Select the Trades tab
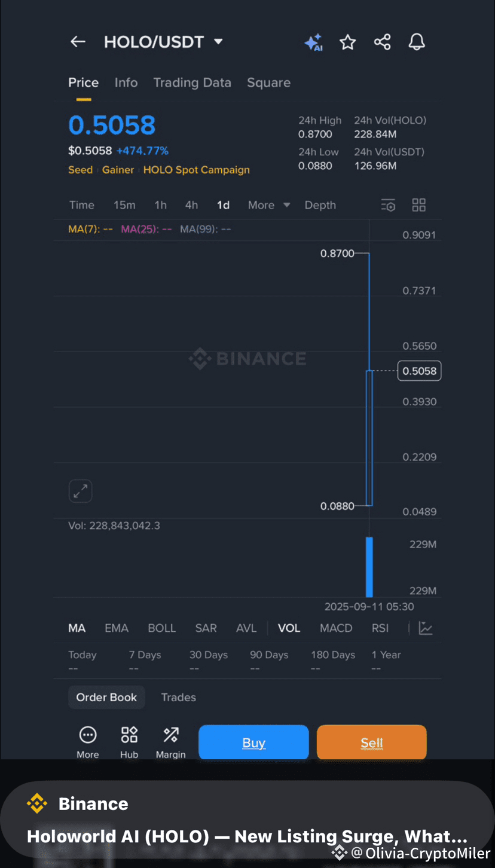Viewport: 495px width, 868px height. pyautogui.click(x=178, y=697)
